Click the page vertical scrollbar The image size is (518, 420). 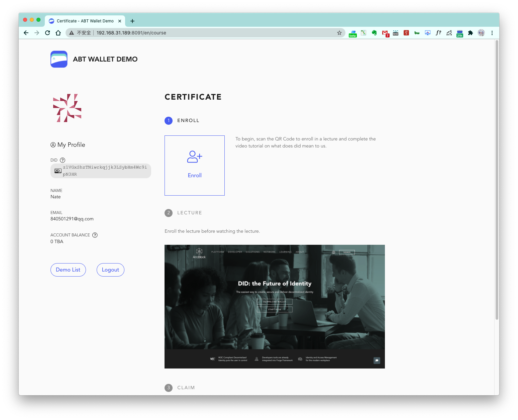coord(497,181)
